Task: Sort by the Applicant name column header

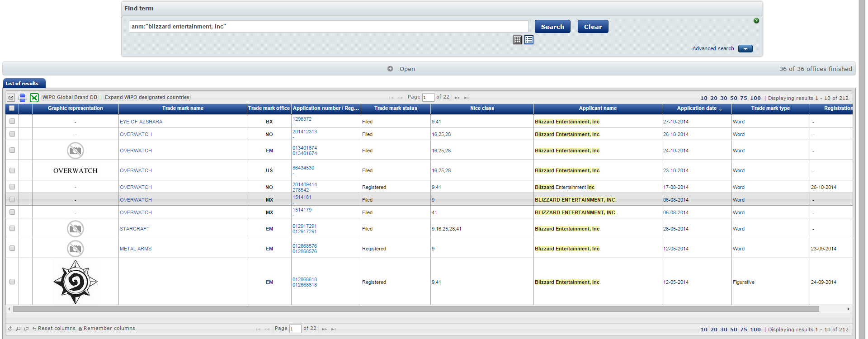Action: pos(598,108)
